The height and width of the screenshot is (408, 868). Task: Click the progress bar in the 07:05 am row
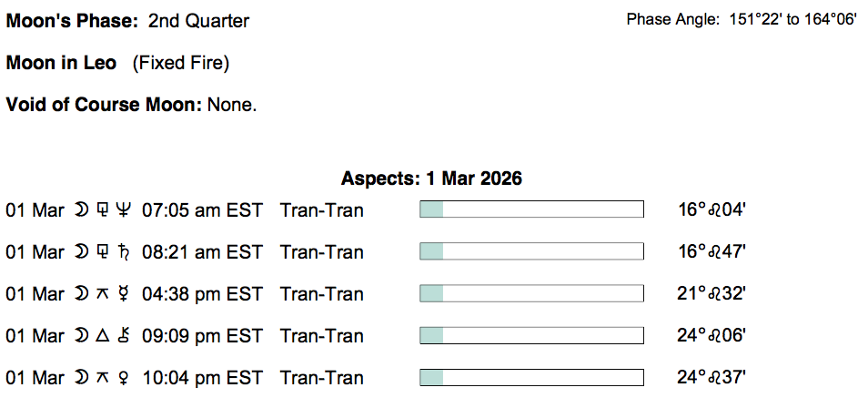531,210
